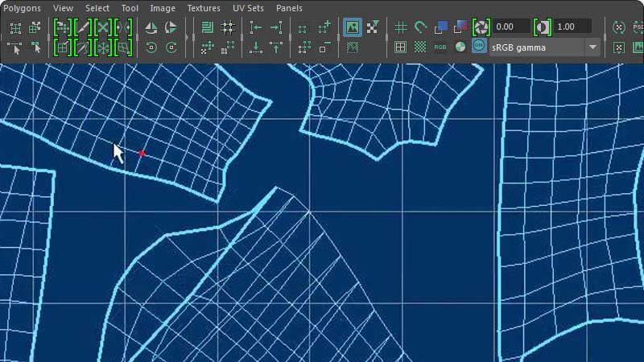This screenshot has width=644, height=362.
Task: Click the four-UV-point selection icon
Action: point(303,29)
